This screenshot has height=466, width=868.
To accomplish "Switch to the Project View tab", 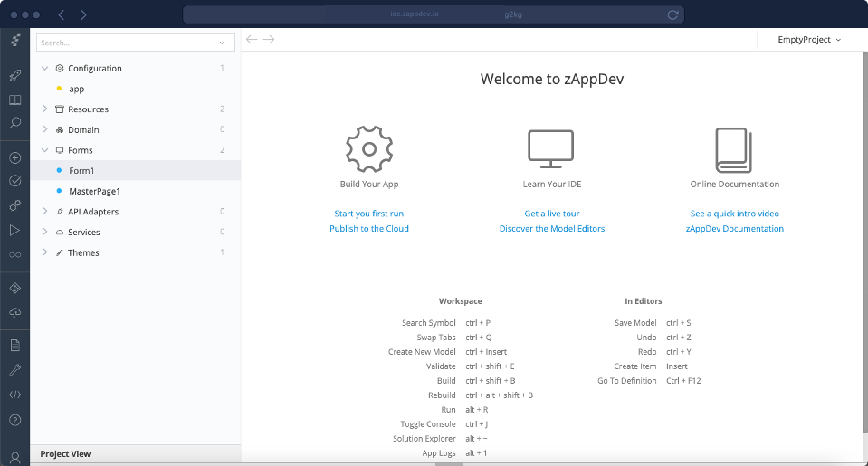I will pyautogui.click(x=66, y=454).
